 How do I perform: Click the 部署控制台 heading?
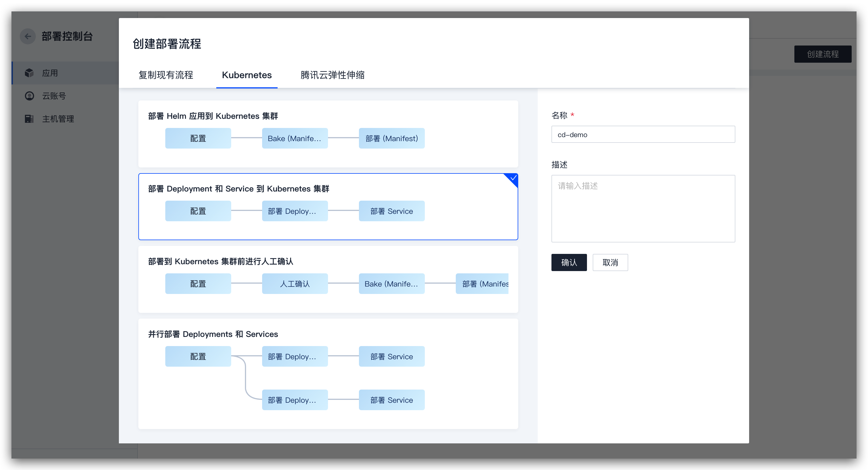point(67,36)
